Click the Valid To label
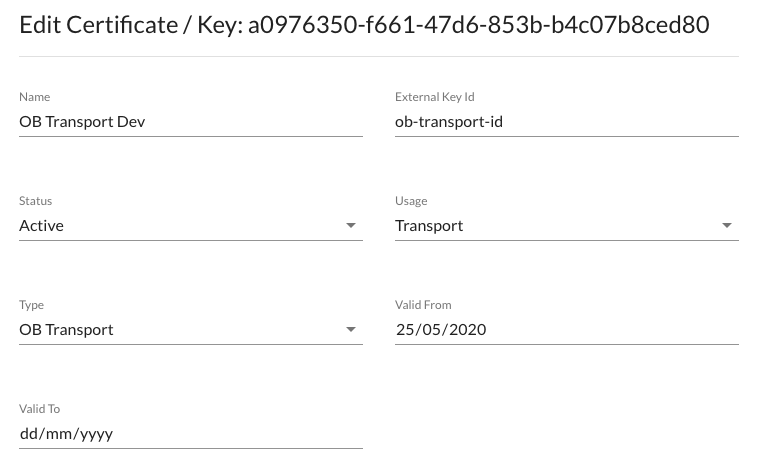Screen dimensions: 772x474 coord(40,409)
